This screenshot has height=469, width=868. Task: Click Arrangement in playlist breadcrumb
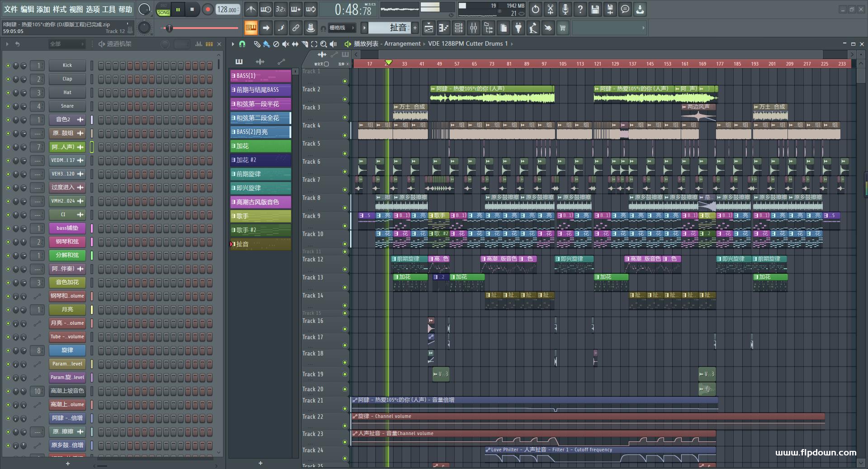(402, 44)
